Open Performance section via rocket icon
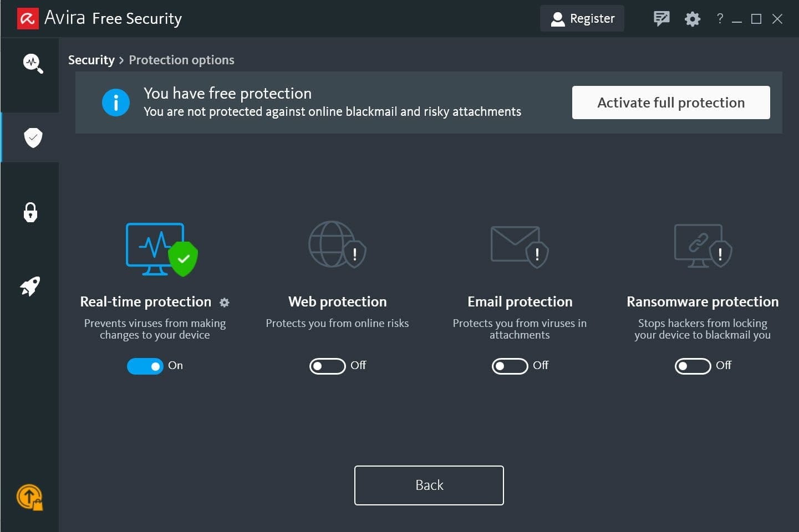 click(30, 287)
